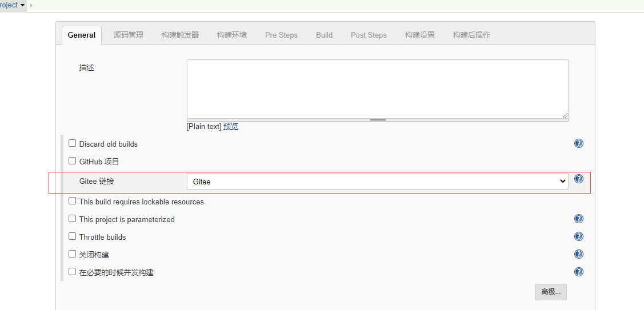Screen dimensions: 644x310
Task: Open help icon for Throttle builds
Action: click(x=579, y=236)
